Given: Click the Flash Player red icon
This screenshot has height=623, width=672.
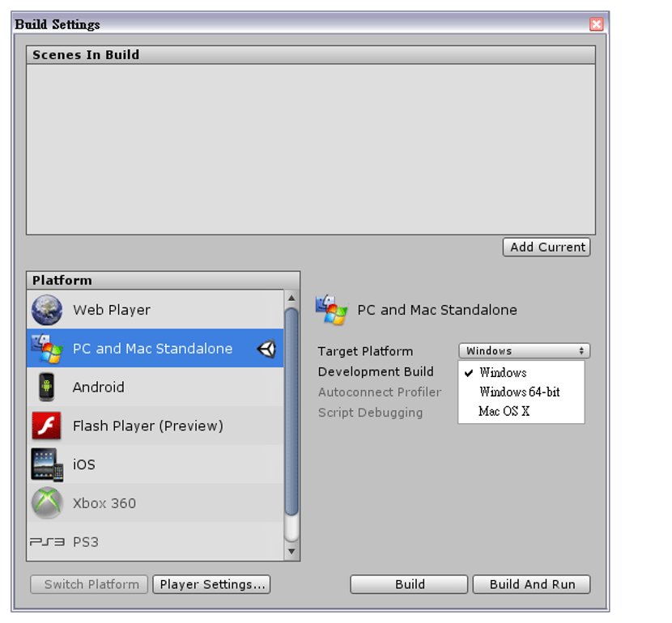Looking at the screenshot, I should point(46,426).
